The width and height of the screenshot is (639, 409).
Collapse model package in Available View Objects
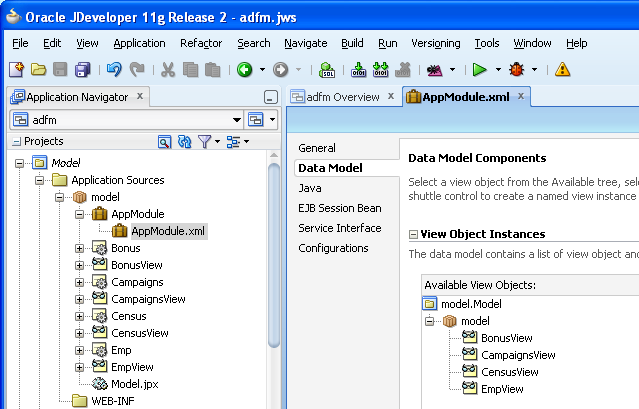(x=429, y=321)
